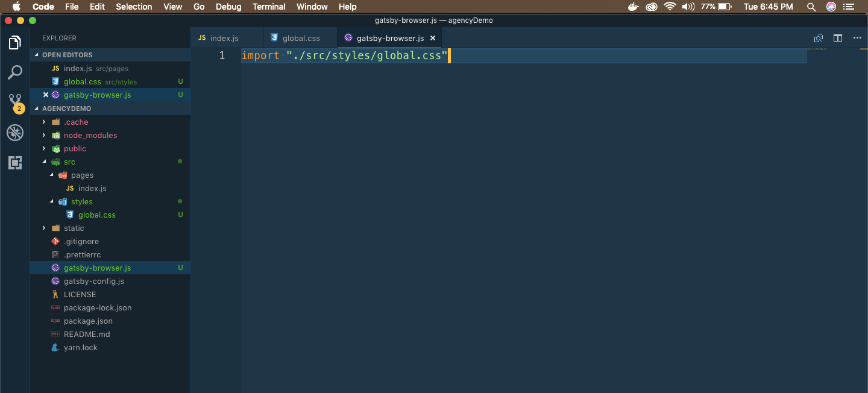This screenshot has width=868, height=393.
Task: Open the View menu
Action: [x=172, y=7]
